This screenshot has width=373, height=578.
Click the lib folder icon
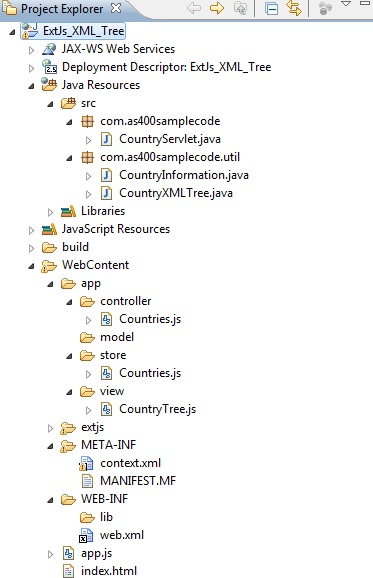[87, 517]
